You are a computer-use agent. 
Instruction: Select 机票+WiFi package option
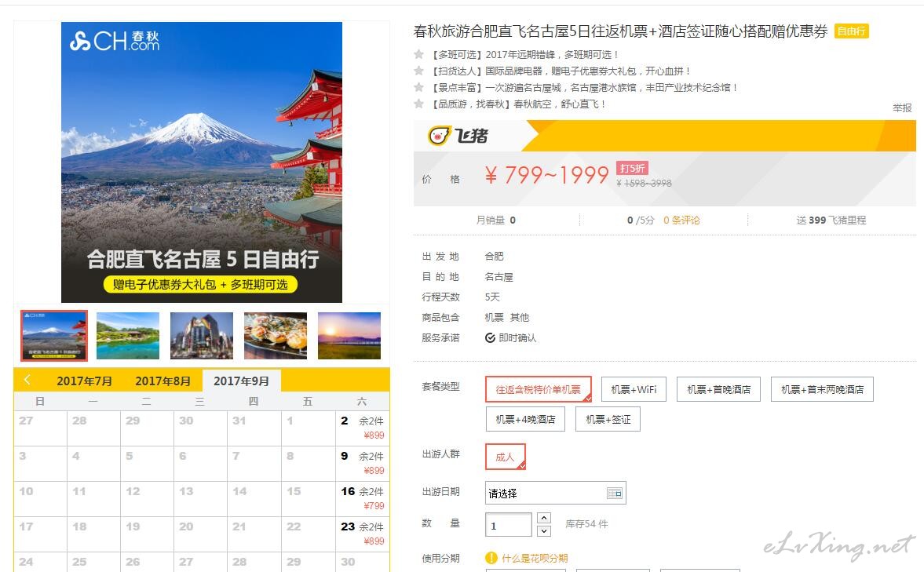pyautogui.click(x=634, y=389)
